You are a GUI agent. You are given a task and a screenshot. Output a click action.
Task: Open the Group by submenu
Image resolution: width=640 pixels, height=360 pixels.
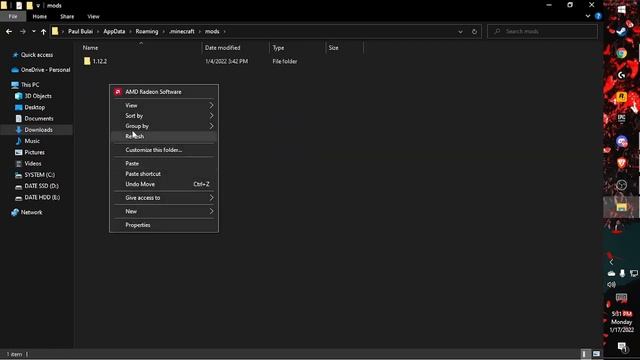pyautogui.click(x=164, y=126)
